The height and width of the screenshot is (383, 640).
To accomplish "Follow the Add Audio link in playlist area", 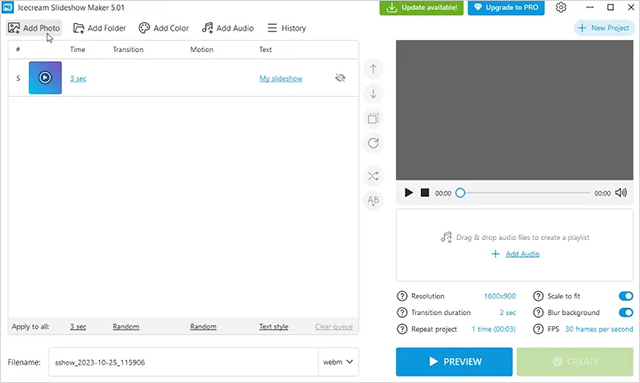I will pyautogui.click(x=522, y=254).
